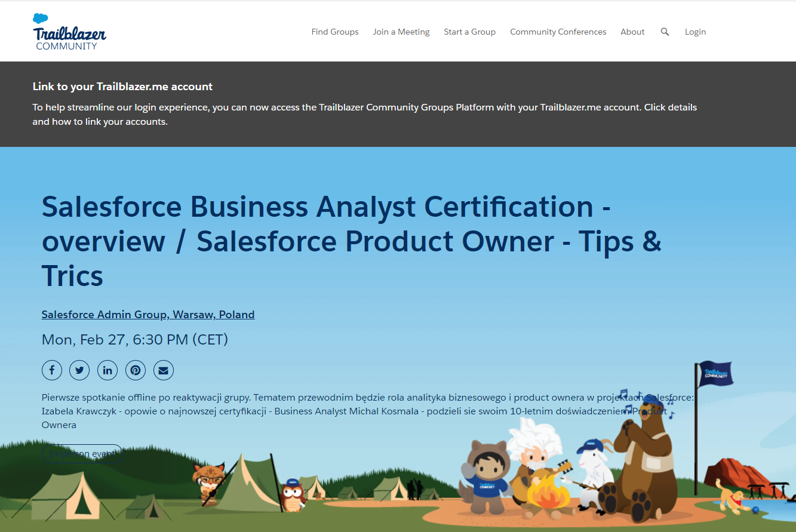
Task: Open Community Conferences page
Action: 558,32
